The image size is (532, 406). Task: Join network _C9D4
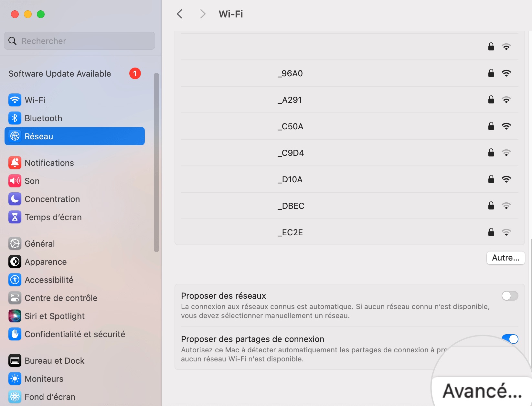(349, 153)
